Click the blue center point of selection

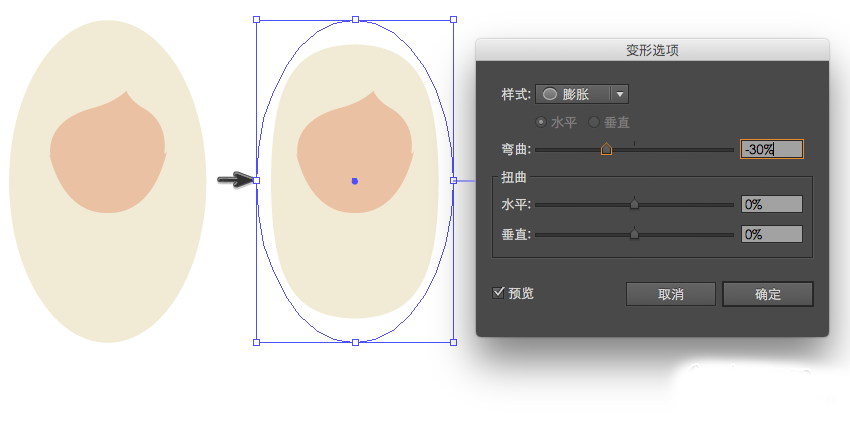(x=355, y=181)
